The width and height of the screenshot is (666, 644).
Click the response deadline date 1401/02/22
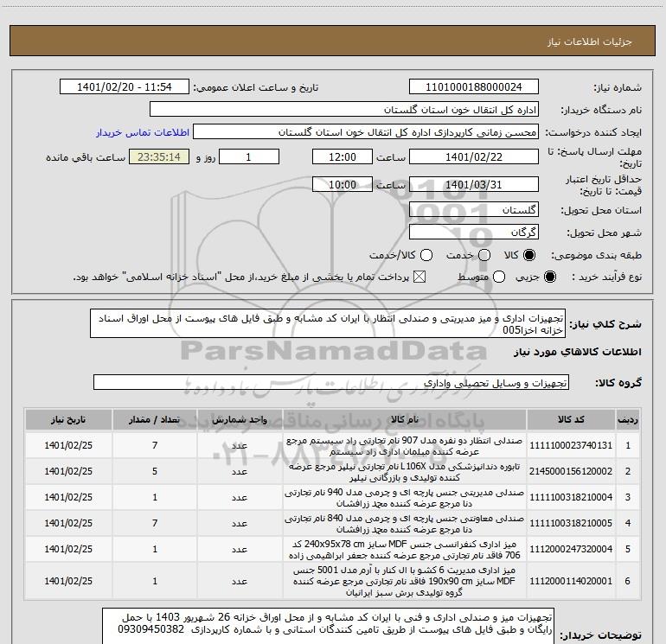(474, 156)
